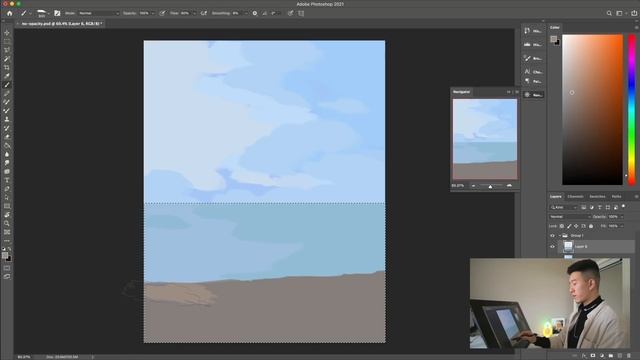640x360 pixels.
Task: Click Navigator zoom out button
Action: 473,186
